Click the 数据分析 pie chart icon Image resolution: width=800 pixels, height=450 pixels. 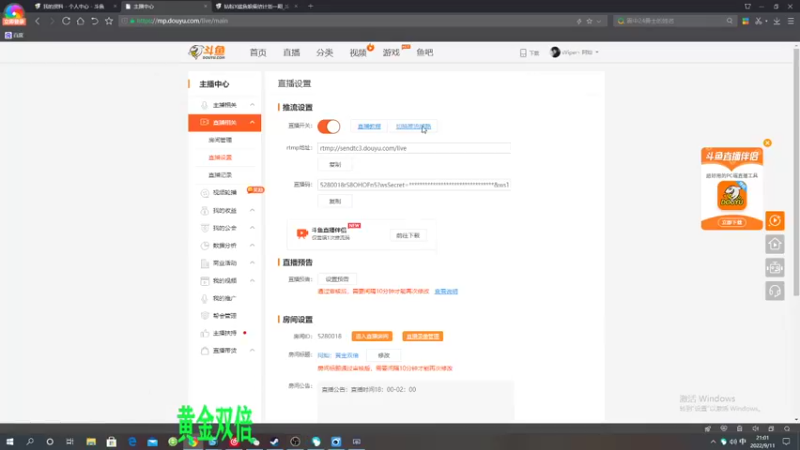205,245
